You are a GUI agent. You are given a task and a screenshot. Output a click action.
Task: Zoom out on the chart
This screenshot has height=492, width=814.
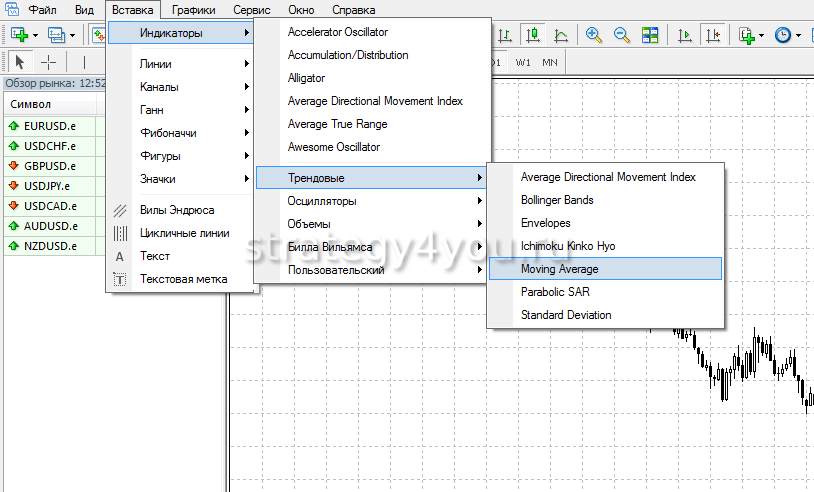tap(621, 34)
